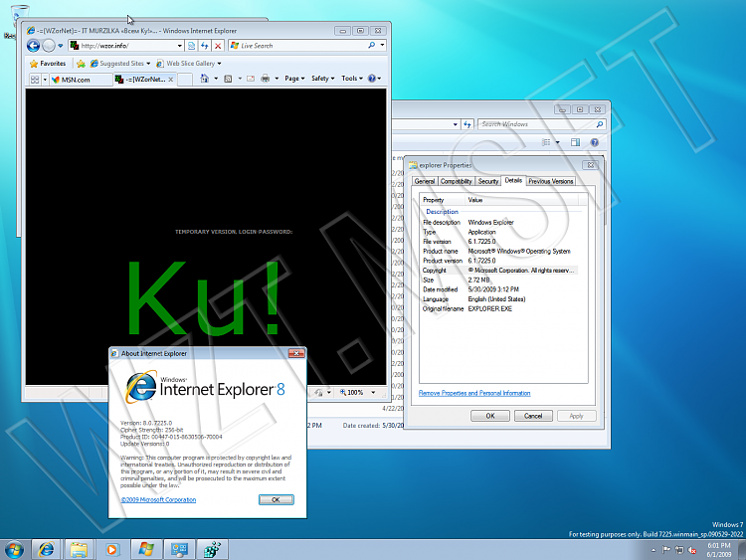
Task: Select the Copyright property row
Action: (x=499, y=271)
